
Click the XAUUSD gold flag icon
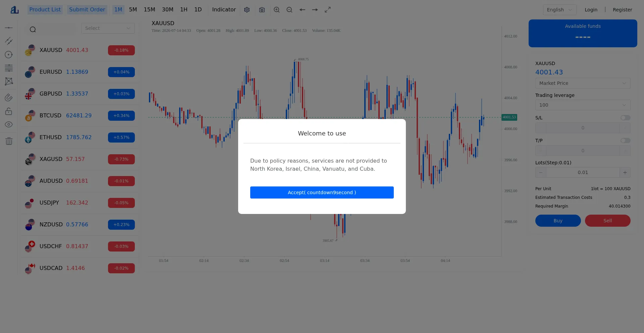pyautogui.click(x=30, y=50)
